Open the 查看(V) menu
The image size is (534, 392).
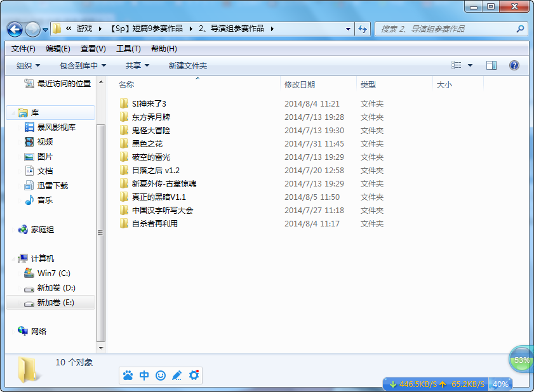[x=93, y=49]
